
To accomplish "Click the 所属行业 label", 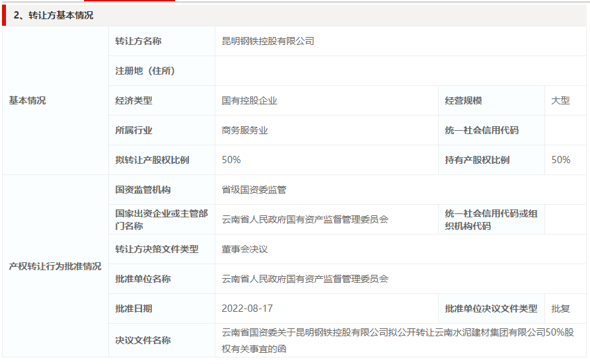I will pos(133,130).
